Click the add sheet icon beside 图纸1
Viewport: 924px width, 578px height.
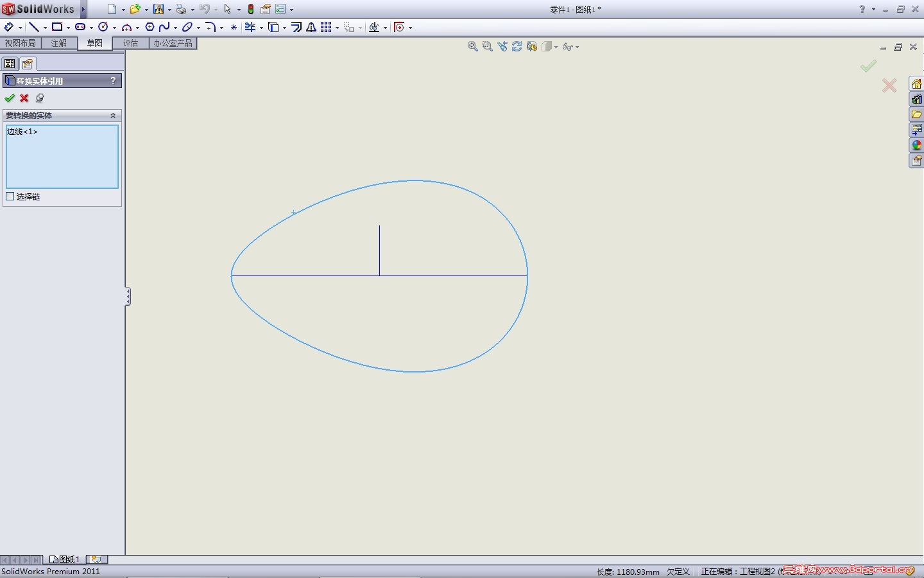coord(96,559)
